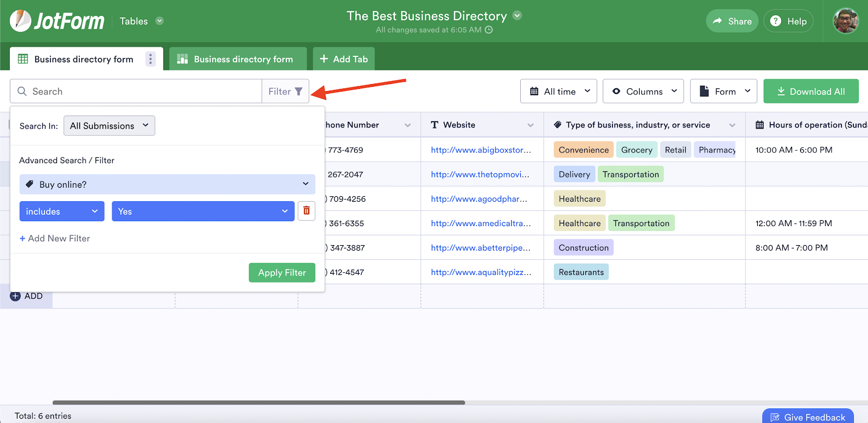The image size is (868, 423).
Task: Click the Apply Filter button
Action: pyautogui.click(x=282, y=273)
